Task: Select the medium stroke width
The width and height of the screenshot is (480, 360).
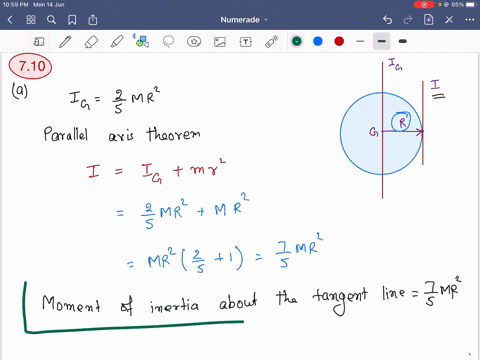Action: coord(382,41)
